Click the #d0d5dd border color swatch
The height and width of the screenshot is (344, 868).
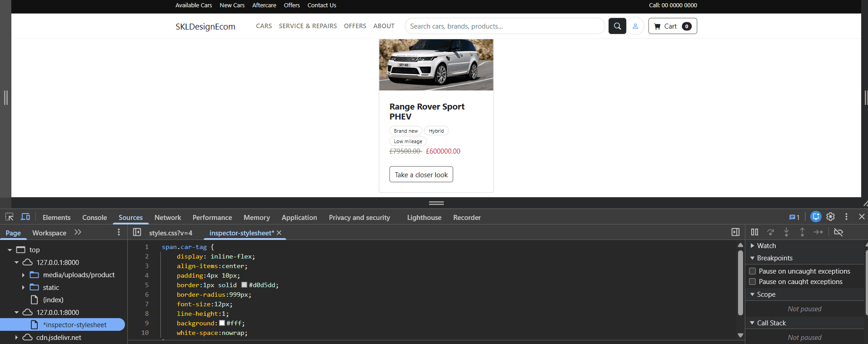(244, 285)
